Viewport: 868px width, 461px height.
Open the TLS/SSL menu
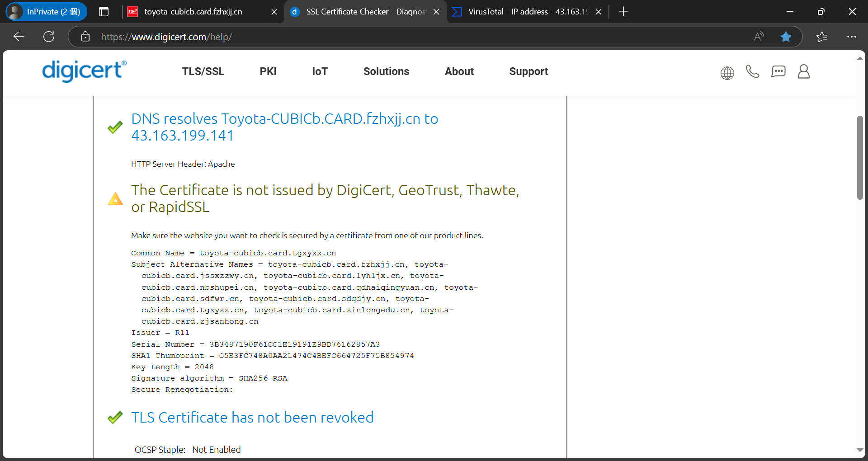pyautogui.click(x=203, y=71)
